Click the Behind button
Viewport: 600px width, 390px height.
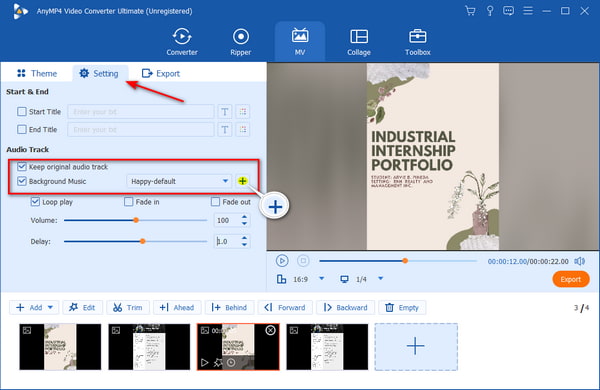pos(229,307)
